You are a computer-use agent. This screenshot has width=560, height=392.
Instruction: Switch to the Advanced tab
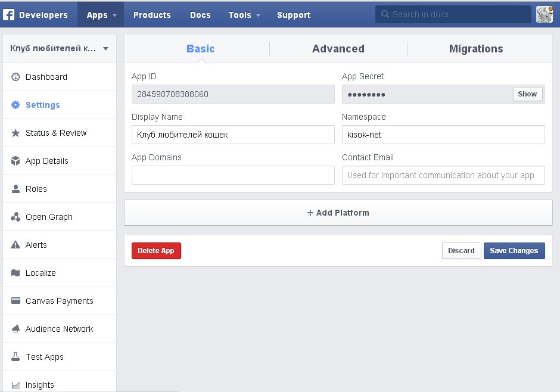pos(338,49)
